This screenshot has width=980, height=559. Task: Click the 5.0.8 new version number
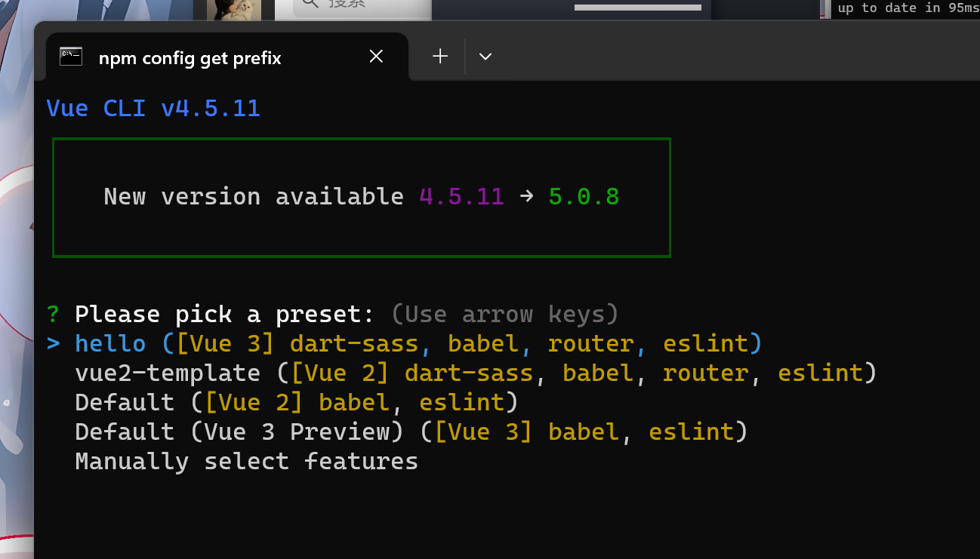[x=584, y=197]
